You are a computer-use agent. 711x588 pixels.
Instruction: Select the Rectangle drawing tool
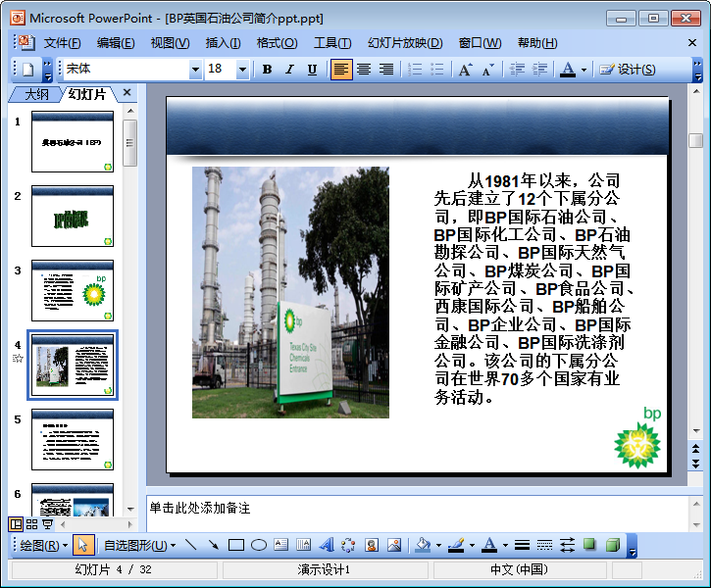[x=236, y=546]
